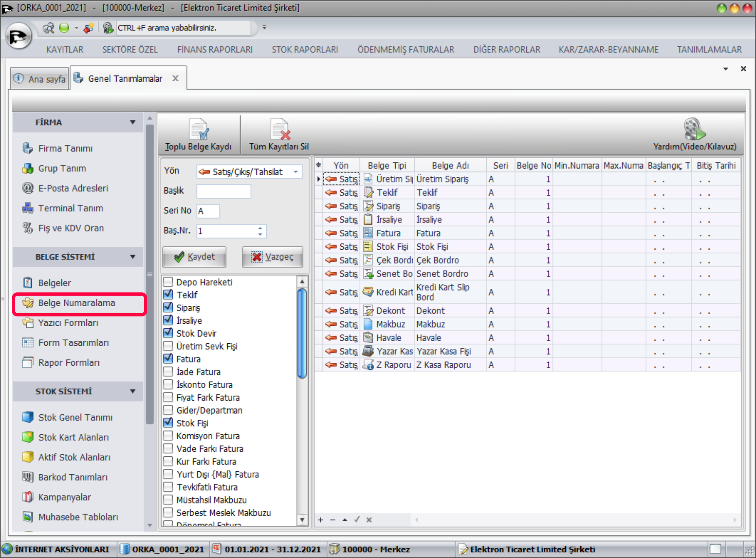This screenshot has height=558, width=756.
Task: Click the Başlık input field
Action: [224, 191]
